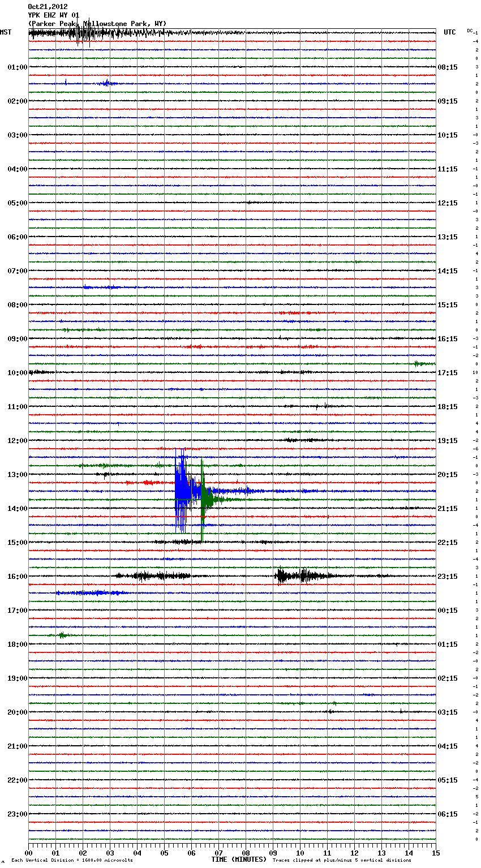Click the Parker Peak, Yellowstone Park location label
This screenshot has height=868, width=481.
(x=97, y=24)
